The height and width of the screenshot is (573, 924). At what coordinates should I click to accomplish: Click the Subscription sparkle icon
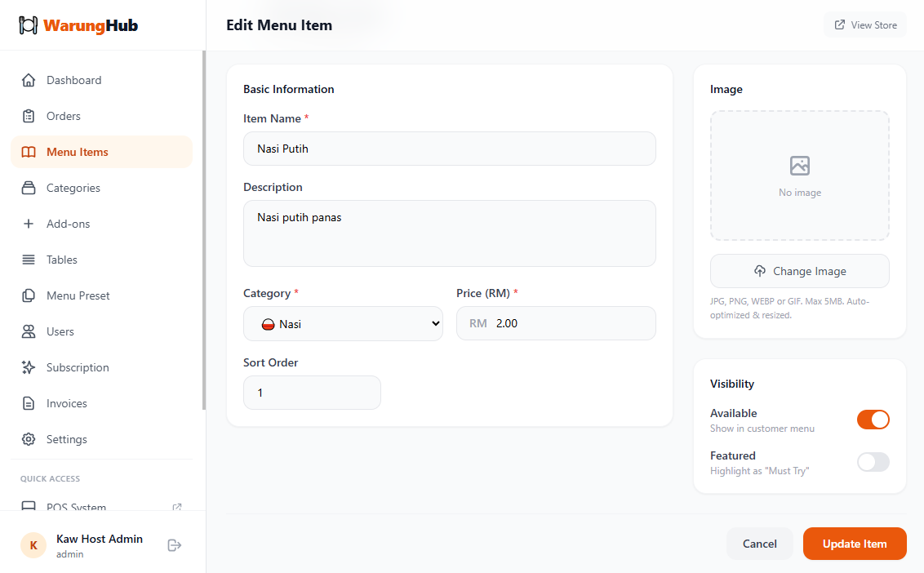[29, 367]
